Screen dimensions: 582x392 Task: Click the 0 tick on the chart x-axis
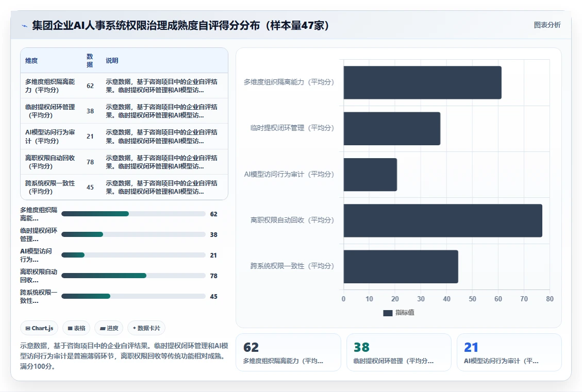(x=343, y=299)
